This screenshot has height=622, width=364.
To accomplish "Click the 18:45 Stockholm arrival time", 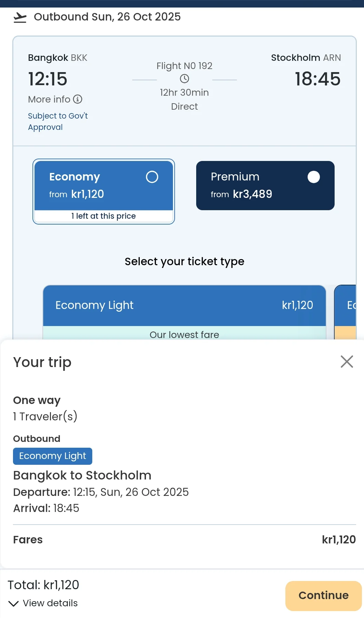I will tap(318, 79).
